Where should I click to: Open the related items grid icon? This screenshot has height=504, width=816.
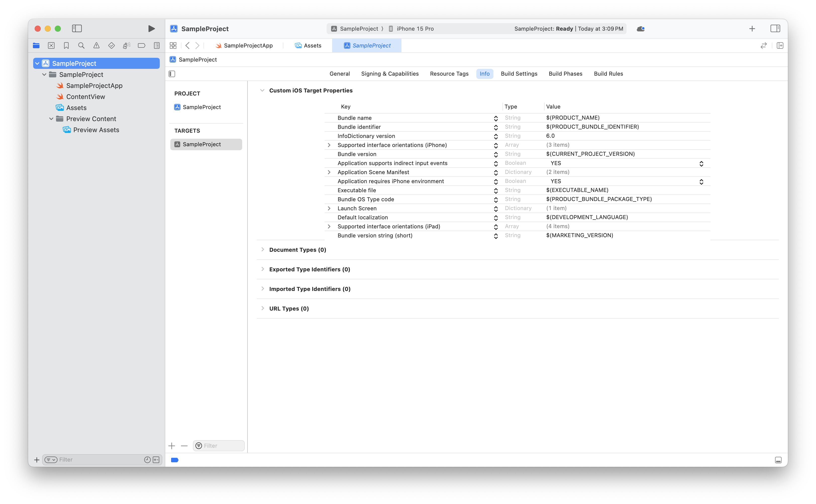[x=173, y=46]
